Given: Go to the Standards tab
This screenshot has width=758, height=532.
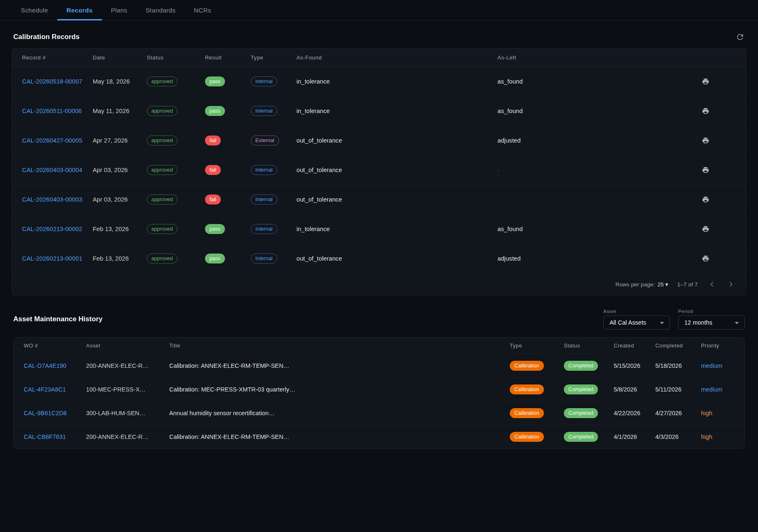Looking at the screenshot, I should [160, 10].
